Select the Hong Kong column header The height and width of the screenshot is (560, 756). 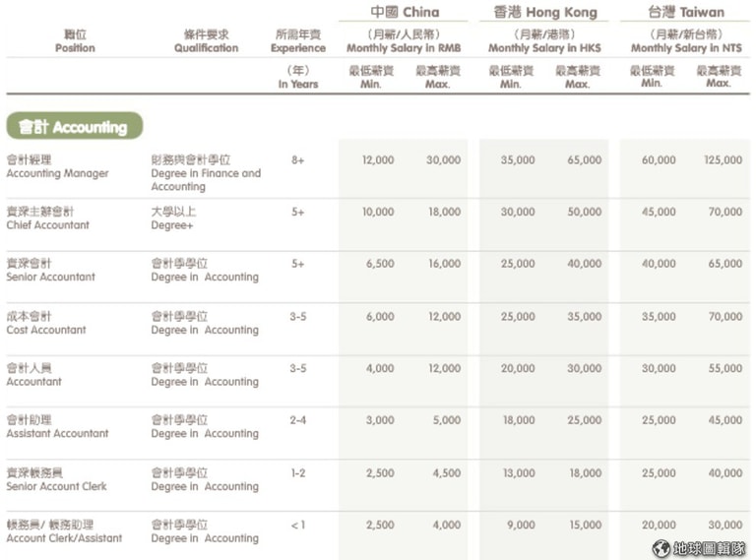pyautogui.click(x=544, y=12)
